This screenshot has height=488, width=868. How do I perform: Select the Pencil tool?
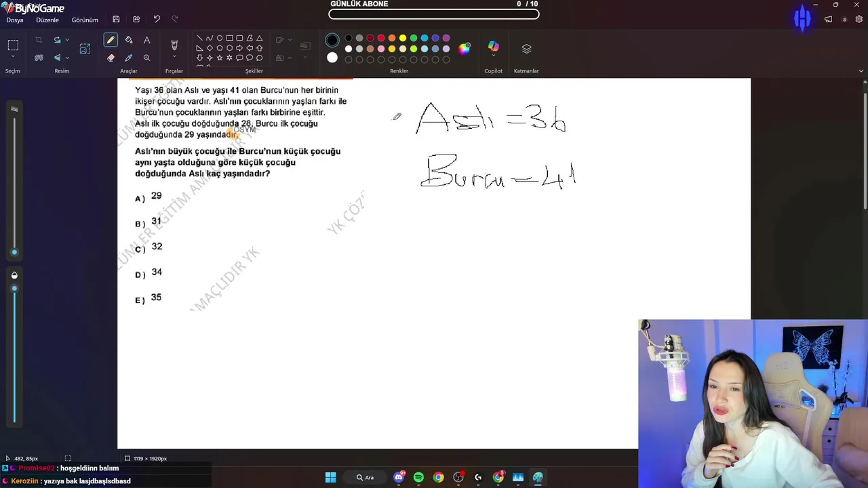(x=111, y=40)
